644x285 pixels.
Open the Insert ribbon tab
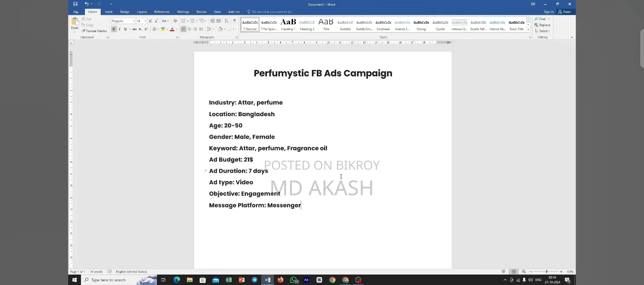pos(109,12)
